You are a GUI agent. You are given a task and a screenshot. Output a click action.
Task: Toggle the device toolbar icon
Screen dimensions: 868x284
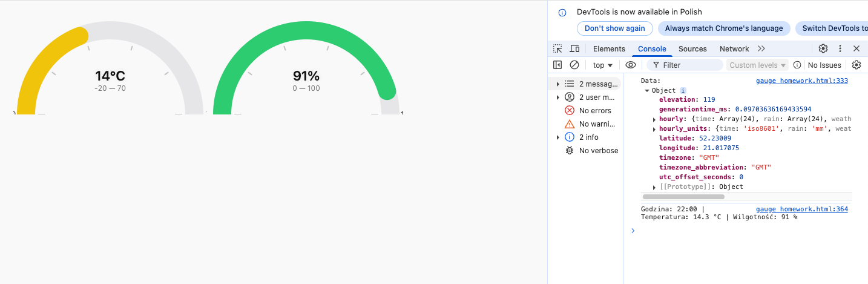(574, 49)
